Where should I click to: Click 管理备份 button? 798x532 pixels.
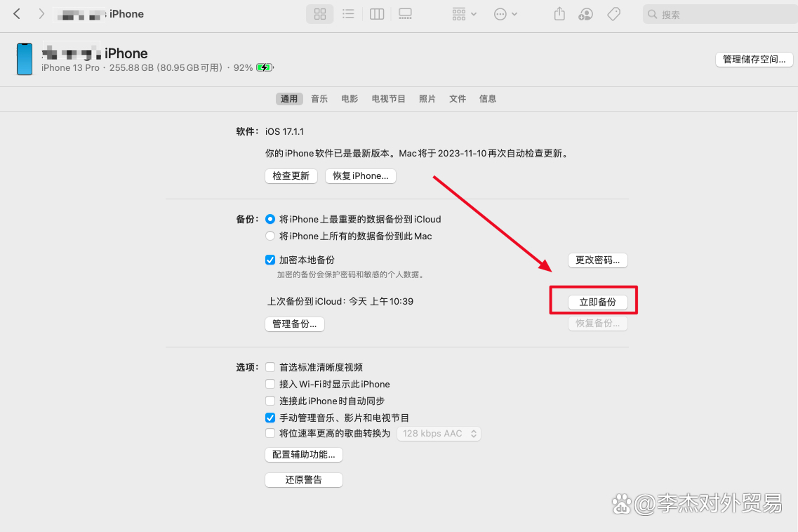pyautogui.click(x=295, y=324)
